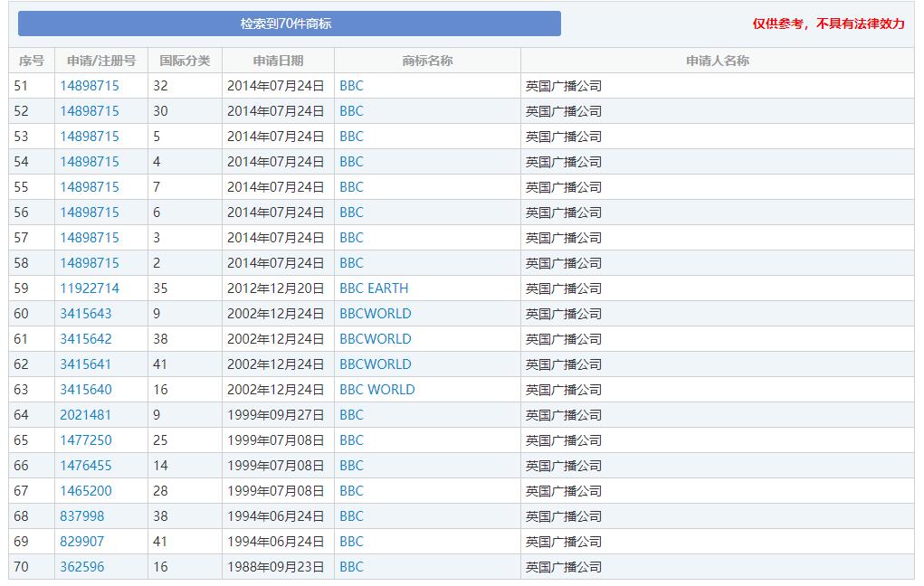The image size is (924, 586).
Task: Open BBCWORLD trademark link in row 60
Action: click(x=376, y=313)
